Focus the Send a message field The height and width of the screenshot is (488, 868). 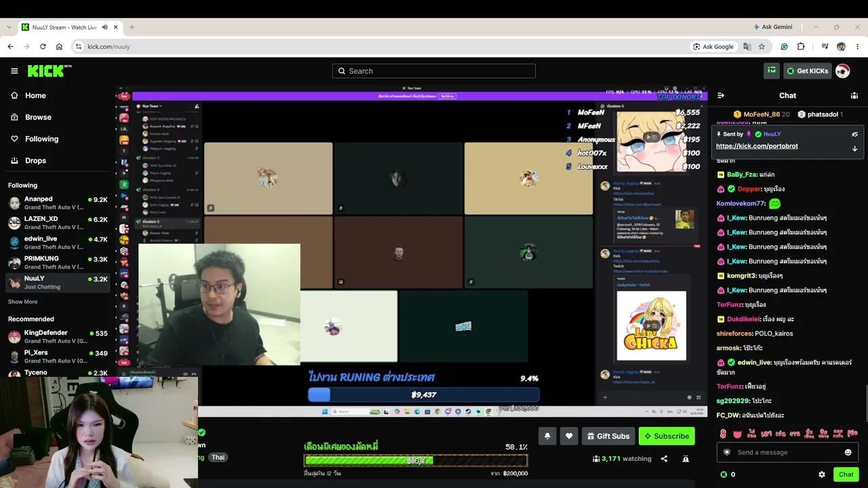coord(787,452)
